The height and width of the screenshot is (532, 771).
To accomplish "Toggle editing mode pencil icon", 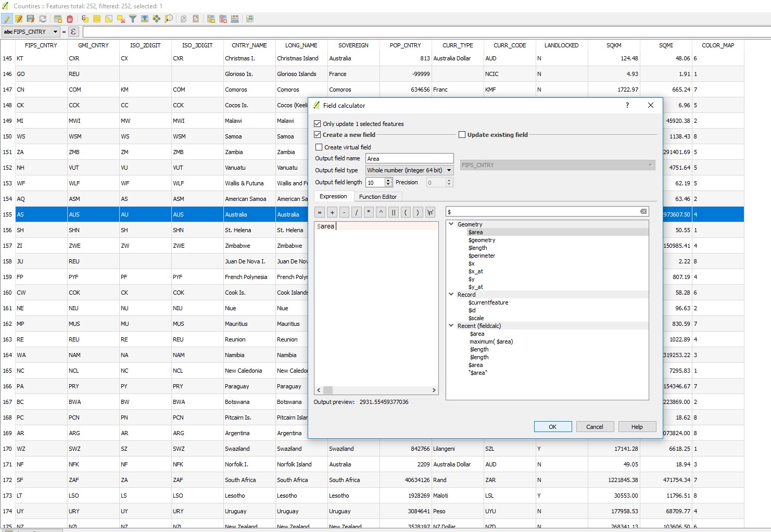I will tap(7, 19).
